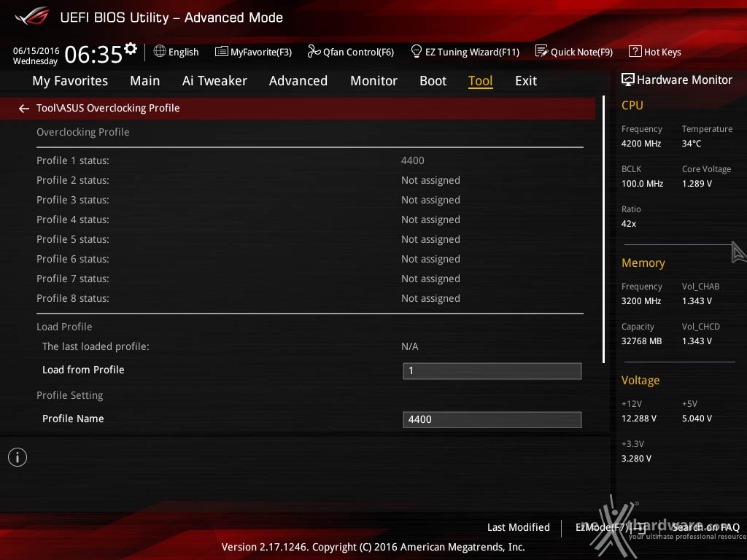Open the Exit tab

coord(526,81)
